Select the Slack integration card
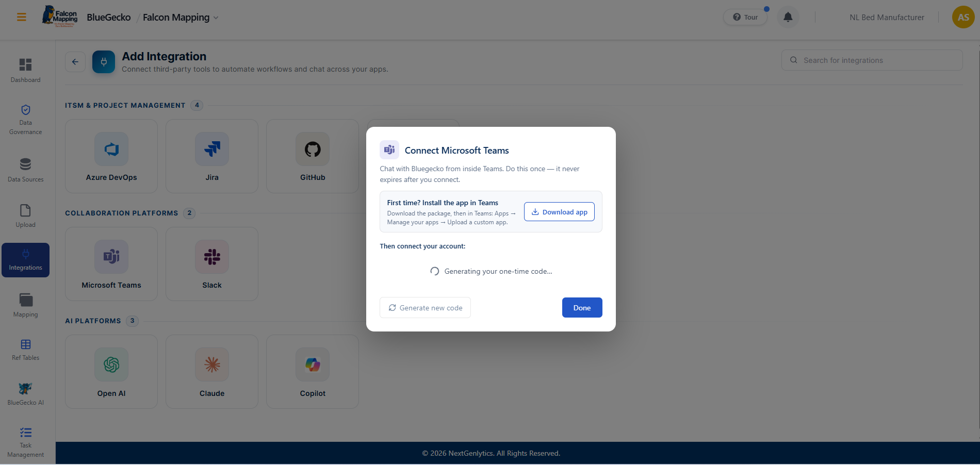Screen dimensions: 980x465 coord(212,264)
